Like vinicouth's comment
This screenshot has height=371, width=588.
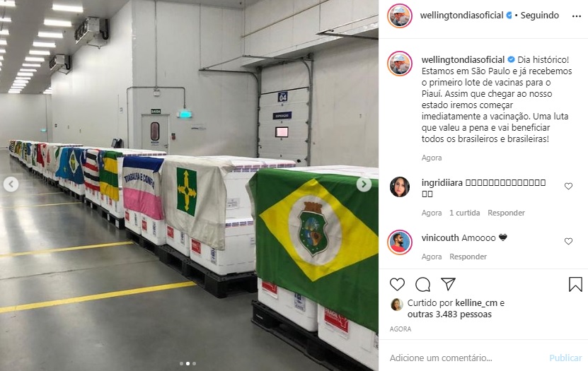point(568,241)
